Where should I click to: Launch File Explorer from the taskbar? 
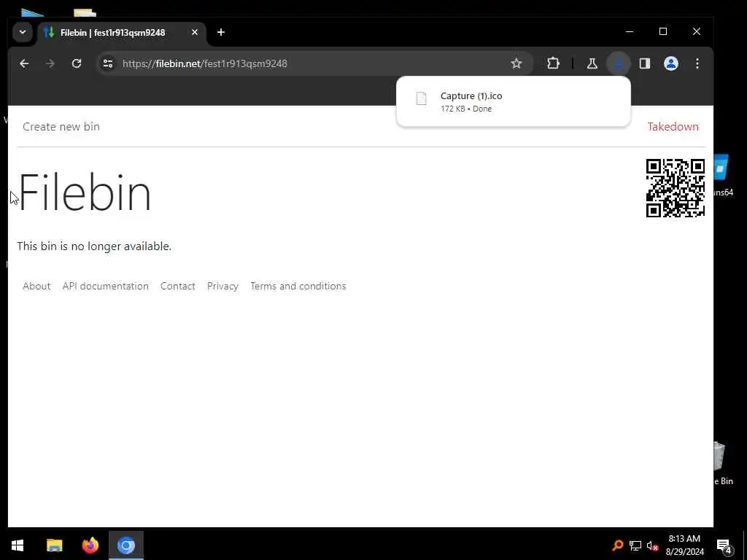click(54, 545)
